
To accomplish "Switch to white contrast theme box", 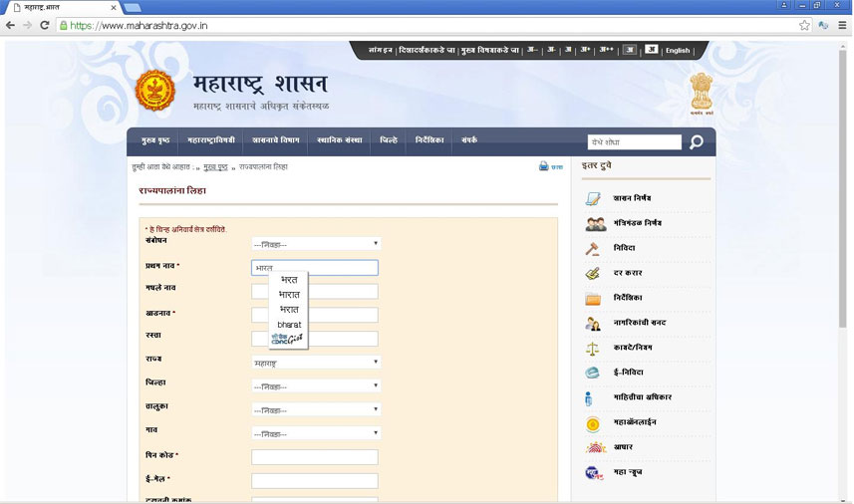I will [651, 50].
